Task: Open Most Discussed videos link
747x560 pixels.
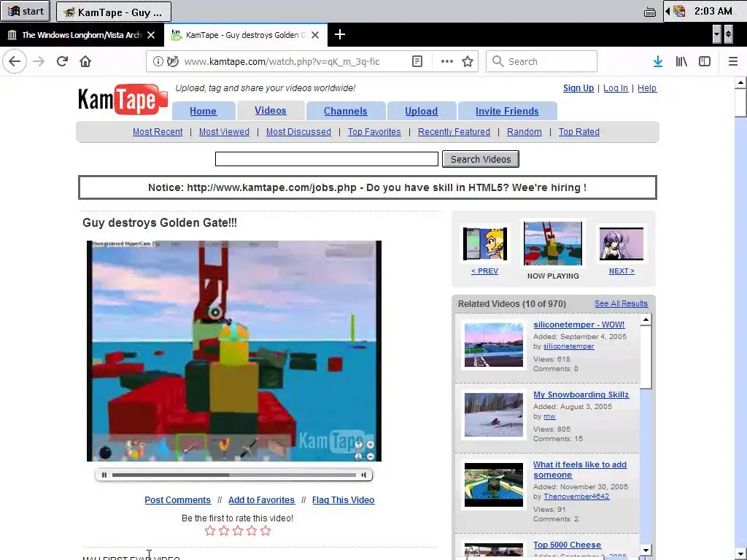Action: 298,132
